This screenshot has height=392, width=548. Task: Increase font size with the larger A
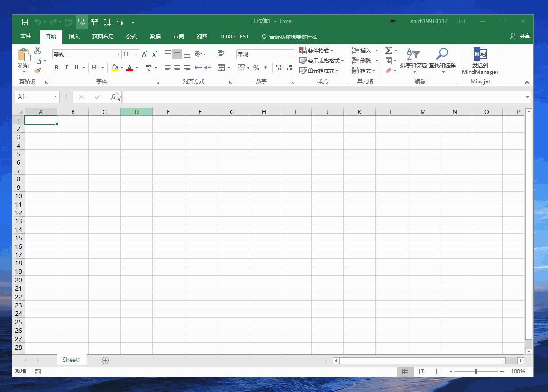click(x=145, y=54)
